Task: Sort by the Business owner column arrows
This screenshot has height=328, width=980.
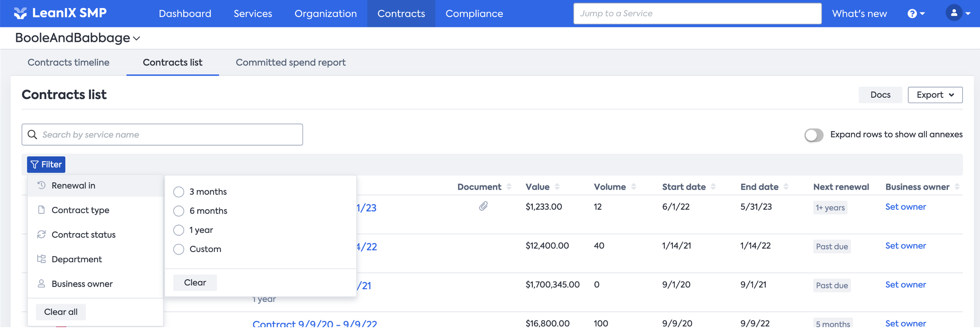Action: [957, 187]
